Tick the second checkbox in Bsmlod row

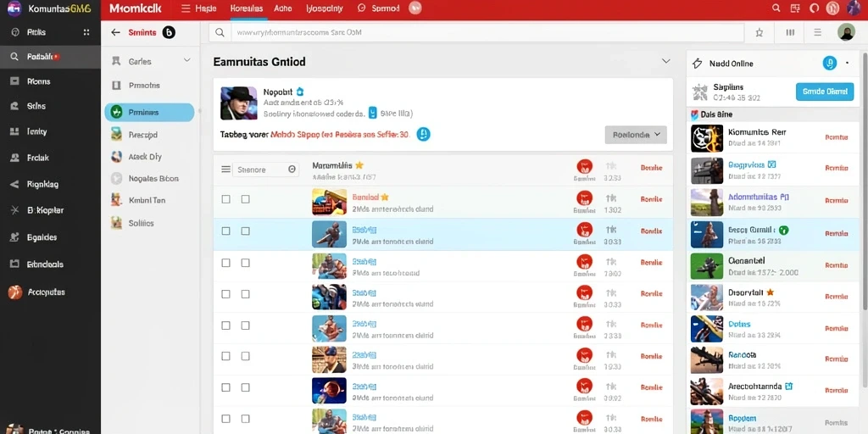click(245, 199)
